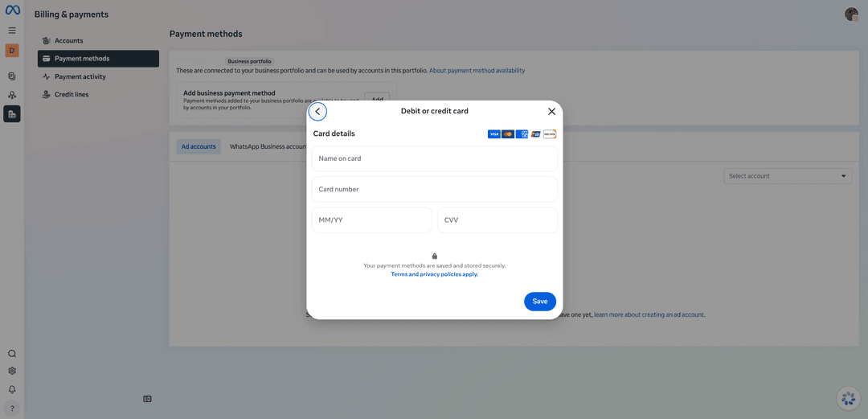
Task: Open the people hierarchy icon in rail
Action: (x=12, y=95)
